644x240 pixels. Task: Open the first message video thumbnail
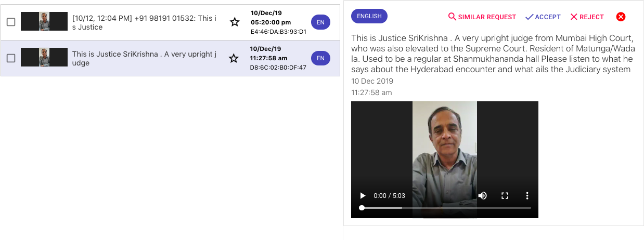click(44, 21)
